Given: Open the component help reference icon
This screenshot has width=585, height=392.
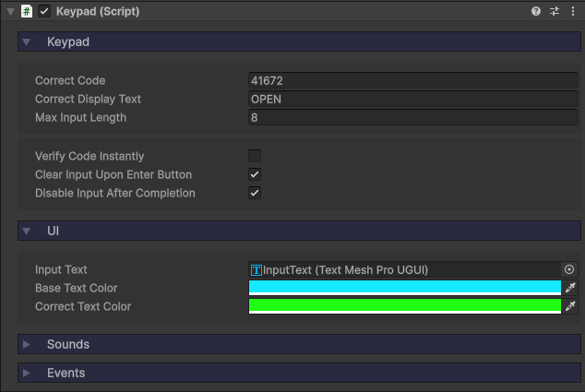Looking at the screenshot, I should pyautogui.click(x=536, y=11).
